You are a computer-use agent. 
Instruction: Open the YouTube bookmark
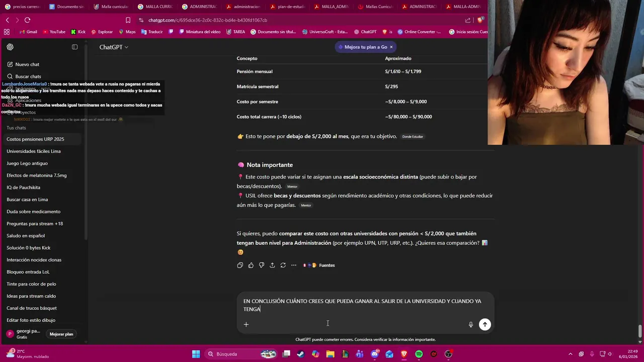(x=54, y=32)
